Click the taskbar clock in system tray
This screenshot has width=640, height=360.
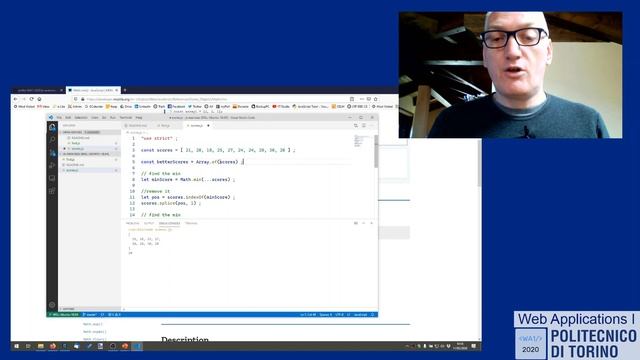[460, 346]
